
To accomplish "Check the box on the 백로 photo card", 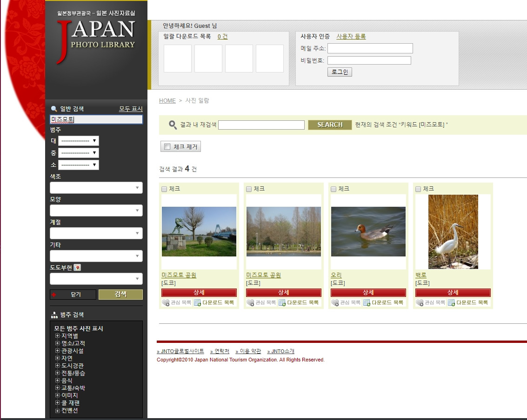I will (419, 189).
